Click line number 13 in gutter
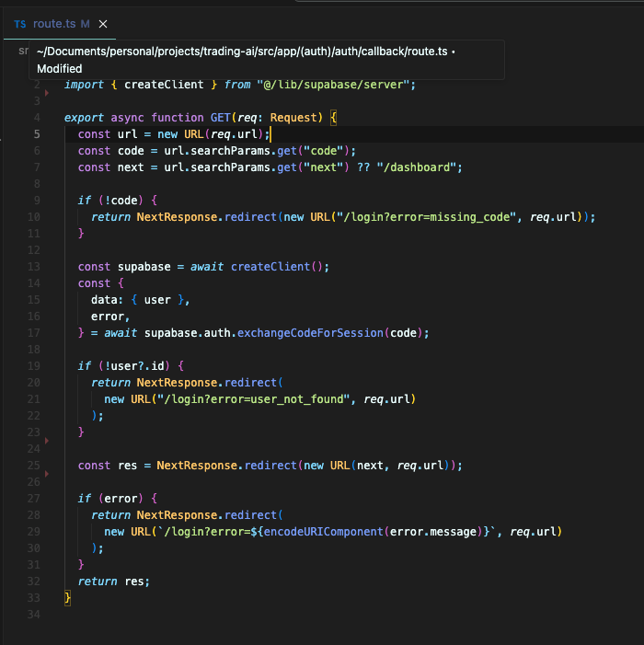Image resolution: width=644 pixels, height=645 pixels. click(34, 267)
